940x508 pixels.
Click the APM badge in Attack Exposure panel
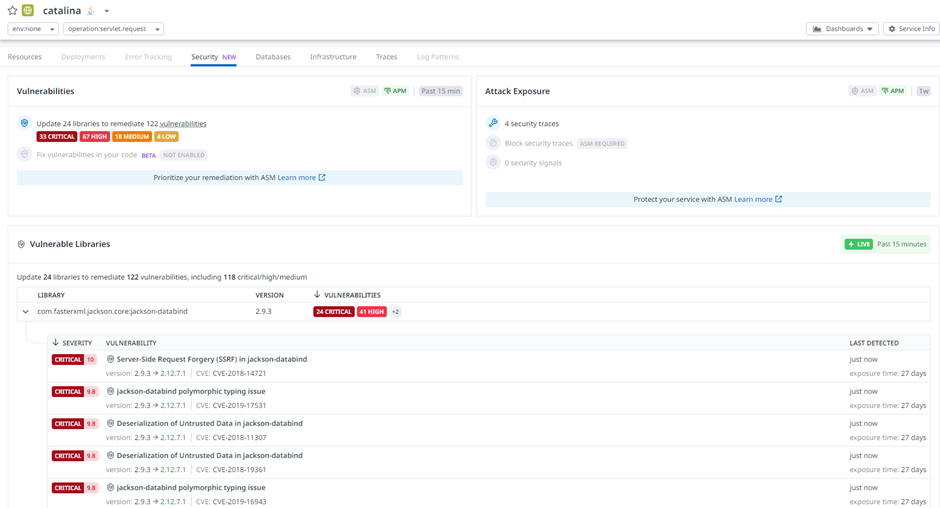893,91
